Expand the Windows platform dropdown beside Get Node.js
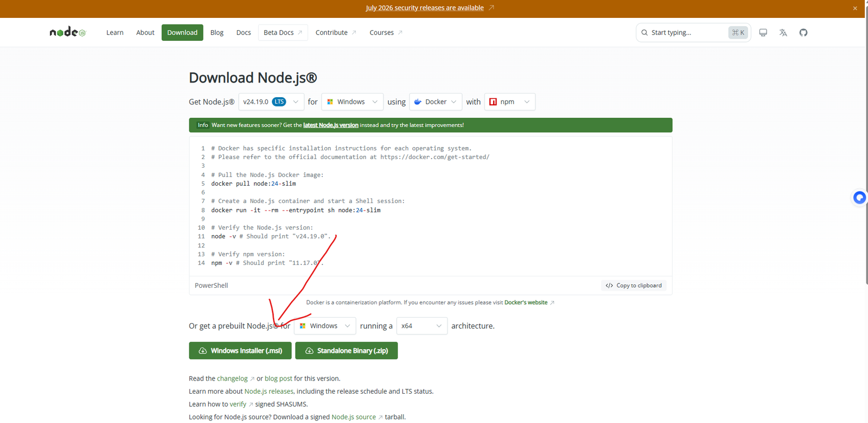Viewport: 868px width, 423px height. click(x=353, y=102)
